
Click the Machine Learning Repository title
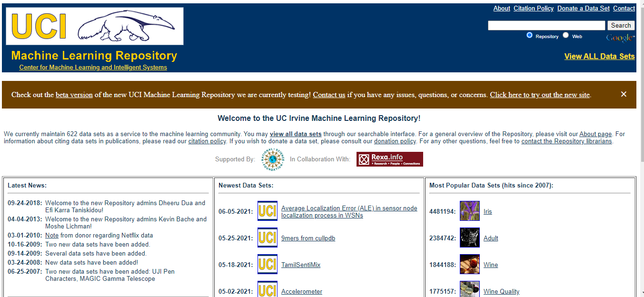[94, 56]
